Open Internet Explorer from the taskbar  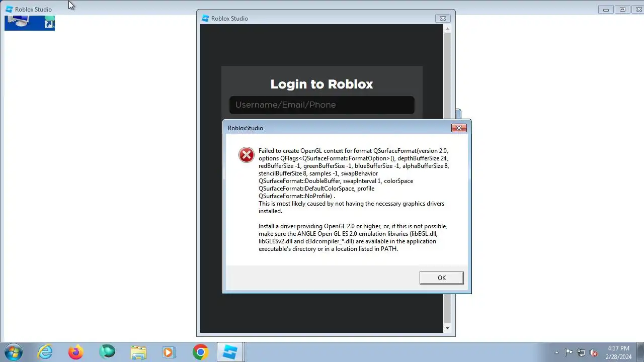pyautogui.click(x=45, y=352)
